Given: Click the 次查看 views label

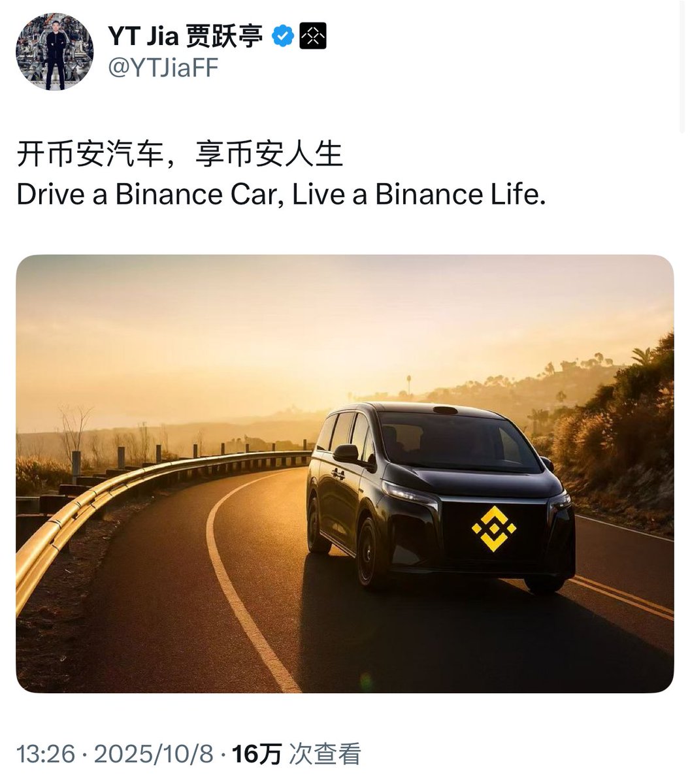Looking at the screenshot, I should tap(325, 755).
